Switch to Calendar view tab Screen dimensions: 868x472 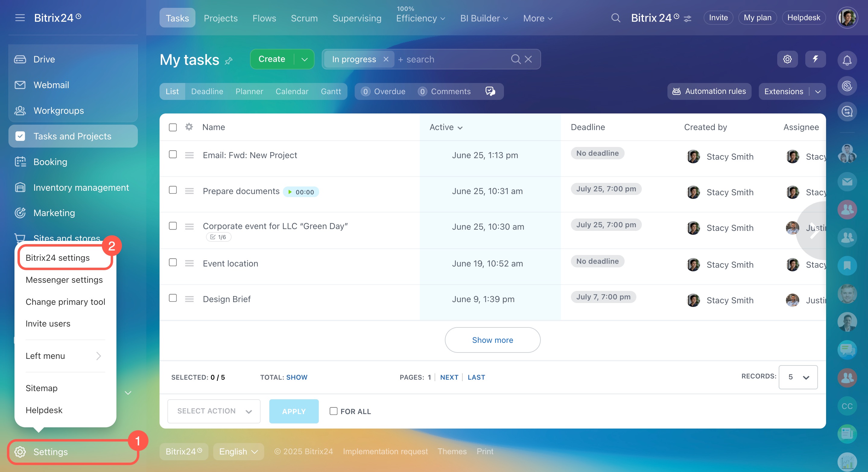point(292,91)
